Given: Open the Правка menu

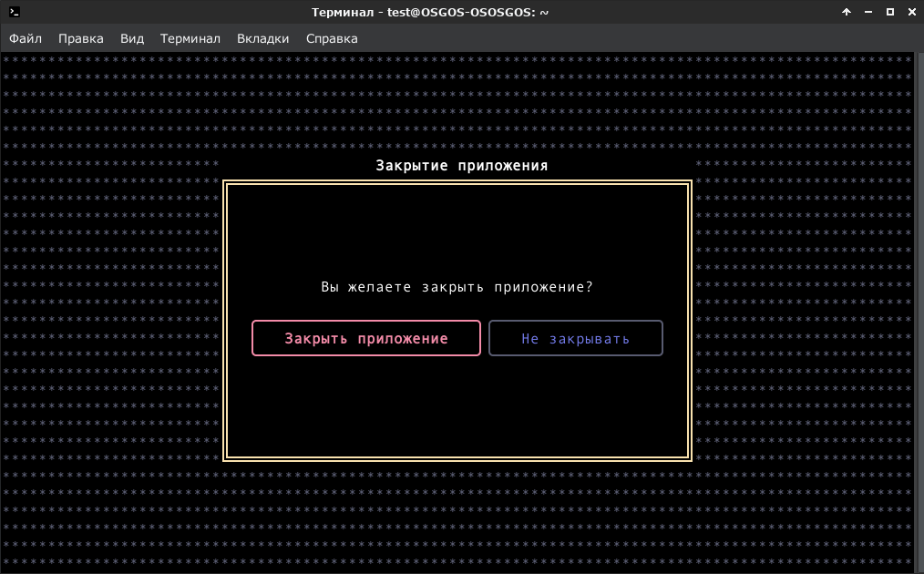Looking at the screenshot, I should click(81, 38).
